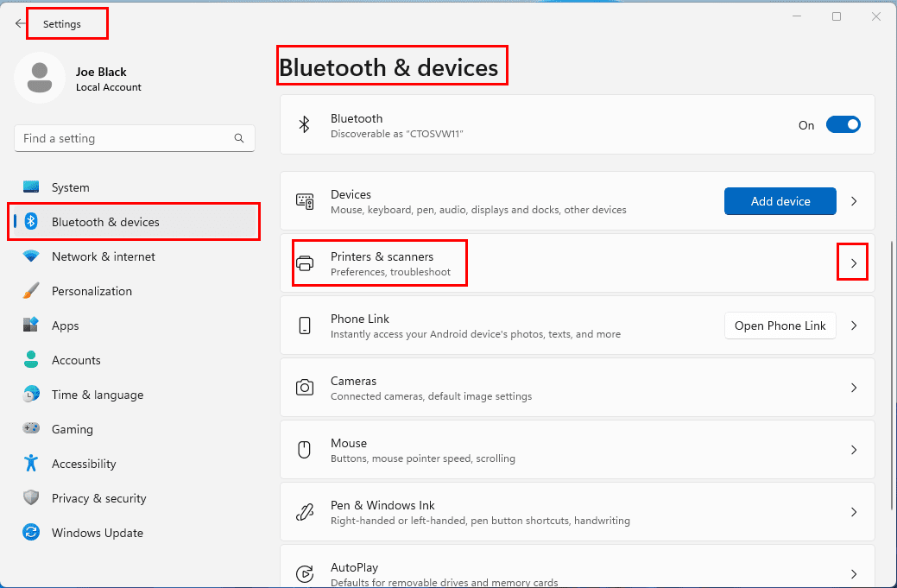
Task: Click the Personalization paintbrush icon
Action: pyautogui.click(x=31, y=291)
